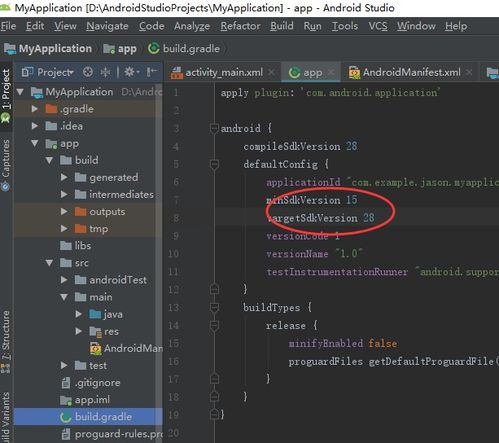Open the View menu
Viewport: 499px width, 443px height.
pos(65,26)
